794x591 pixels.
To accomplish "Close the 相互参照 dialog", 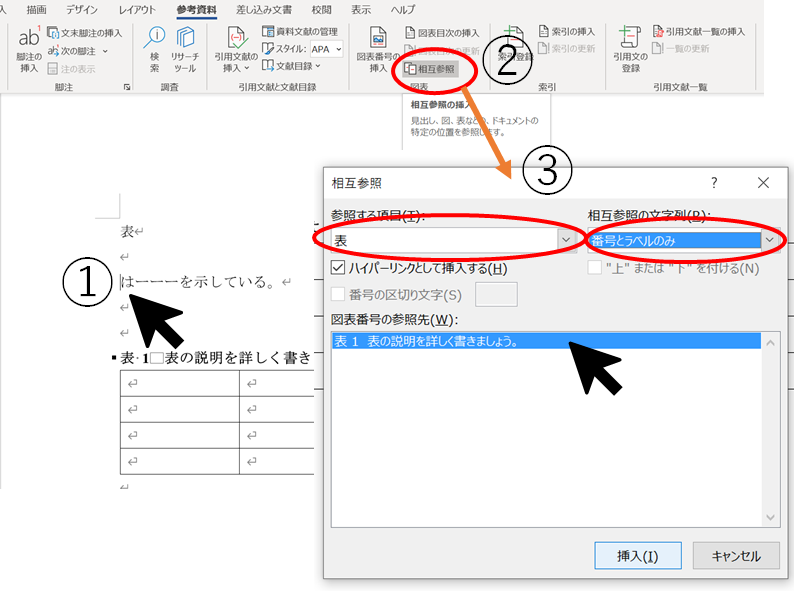I will click(x=763, y=182).
